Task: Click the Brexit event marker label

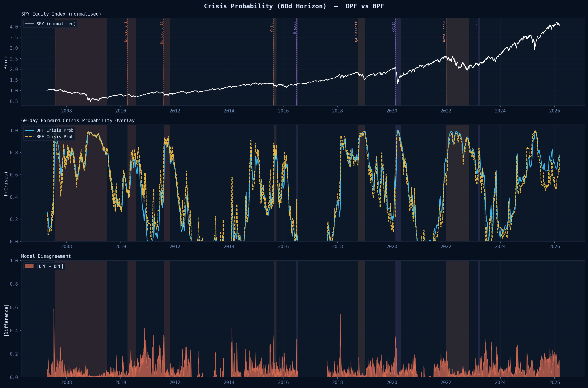Action: (x=294, y=27)
